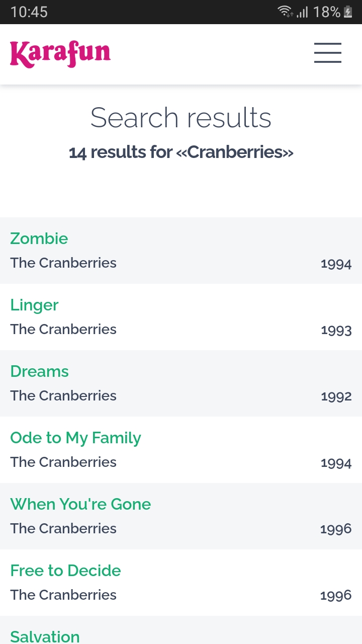Tap The Cranberries artist under Dreams

(63, 395)
